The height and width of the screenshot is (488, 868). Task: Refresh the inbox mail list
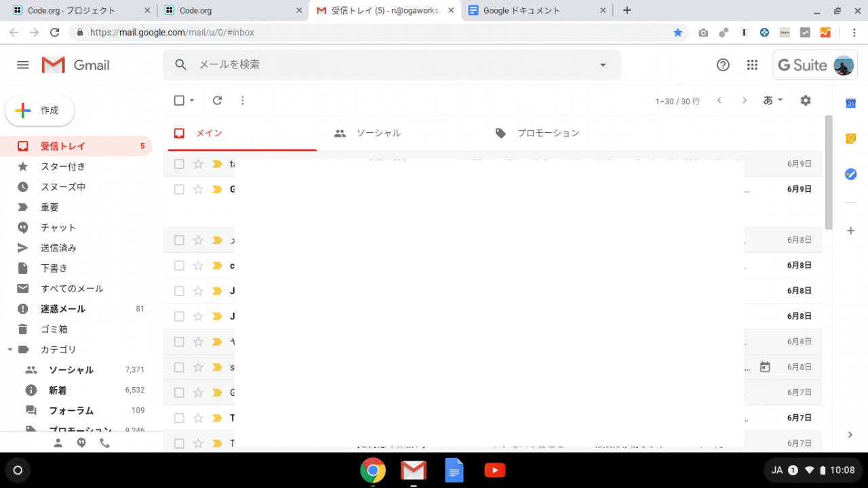click(217, 100)
